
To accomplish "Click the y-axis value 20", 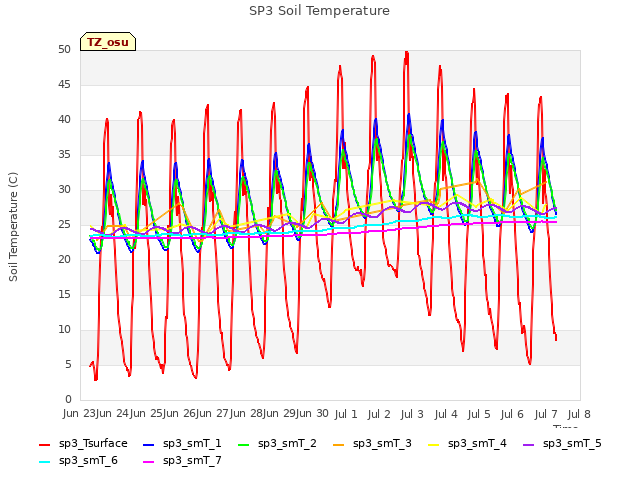I will [64, 260].
